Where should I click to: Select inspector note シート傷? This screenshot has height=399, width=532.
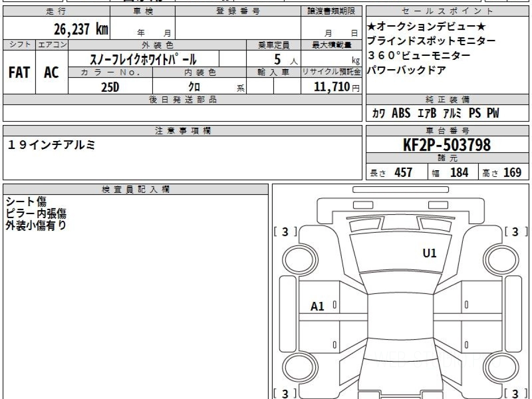click(x=26, y=202)
